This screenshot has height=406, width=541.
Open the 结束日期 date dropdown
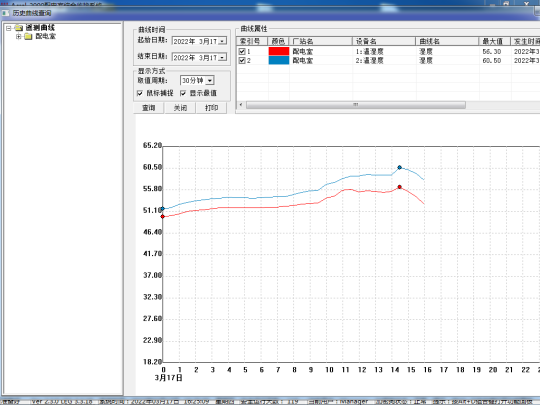(223, 57)
